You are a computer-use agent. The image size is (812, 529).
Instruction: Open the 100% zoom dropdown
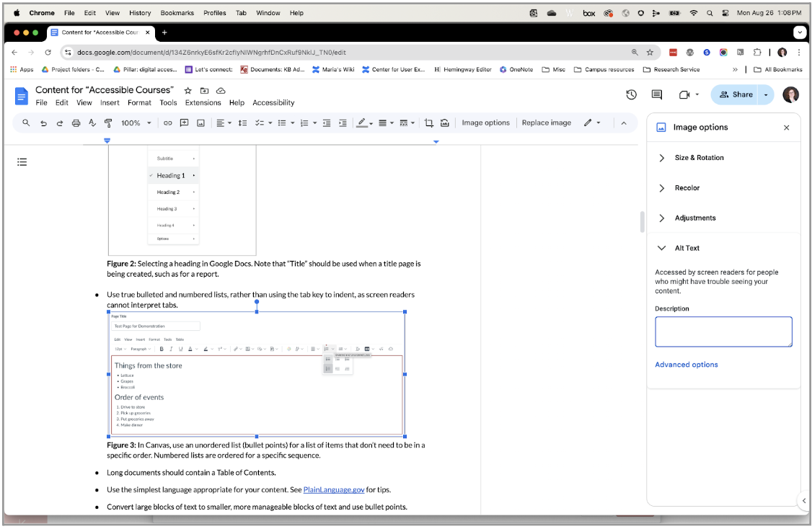coord(136,123)
